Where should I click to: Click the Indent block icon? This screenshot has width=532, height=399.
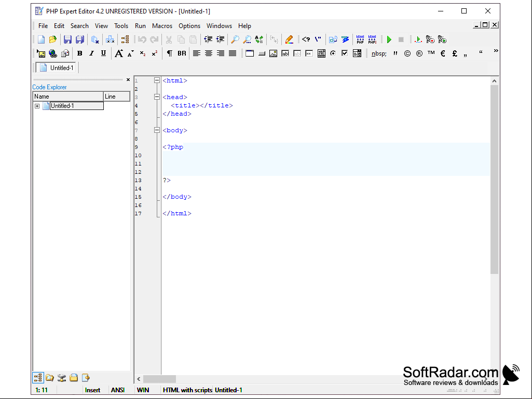point(220,40)
